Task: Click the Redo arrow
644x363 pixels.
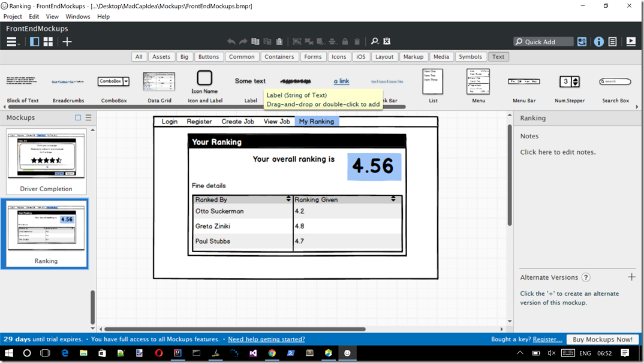Action: (243, 41)
